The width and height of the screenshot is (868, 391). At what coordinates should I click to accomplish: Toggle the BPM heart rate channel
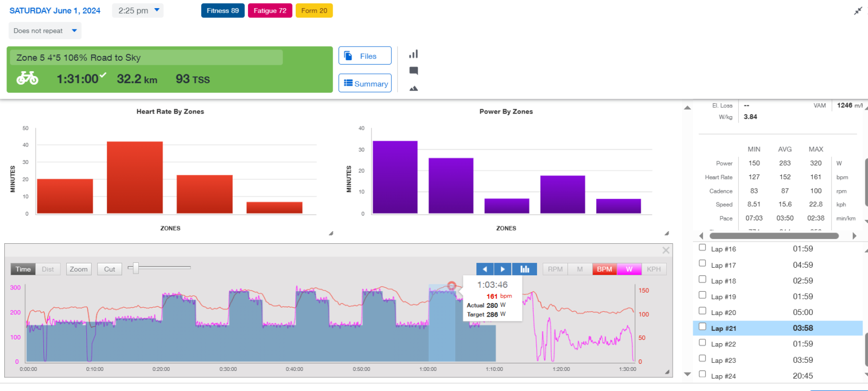[604, 269]
